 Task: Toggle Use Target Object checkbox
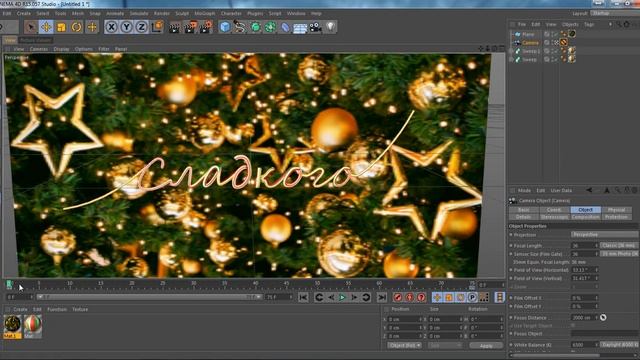573,326
